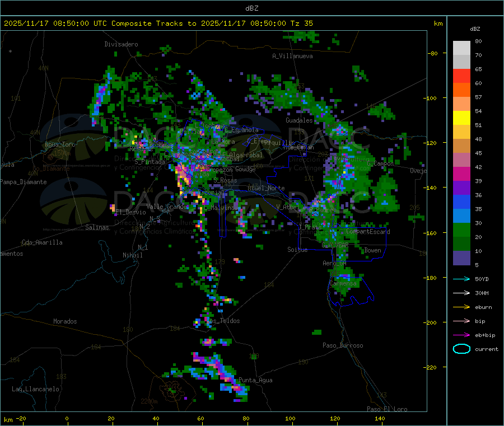Click the 'dBZ' title at top center
Screen dimensions: 504x426
click(x=251, y=8)
